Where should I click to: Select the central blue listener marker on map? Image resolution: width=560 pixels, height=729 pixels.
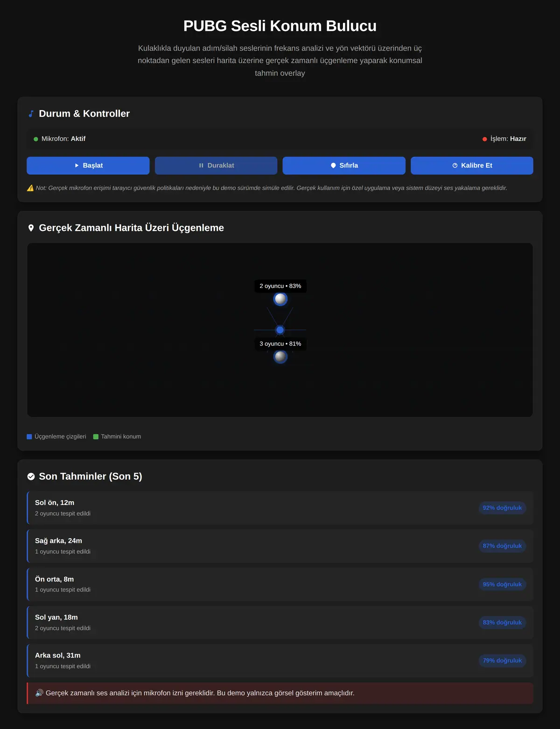[280, 330]
